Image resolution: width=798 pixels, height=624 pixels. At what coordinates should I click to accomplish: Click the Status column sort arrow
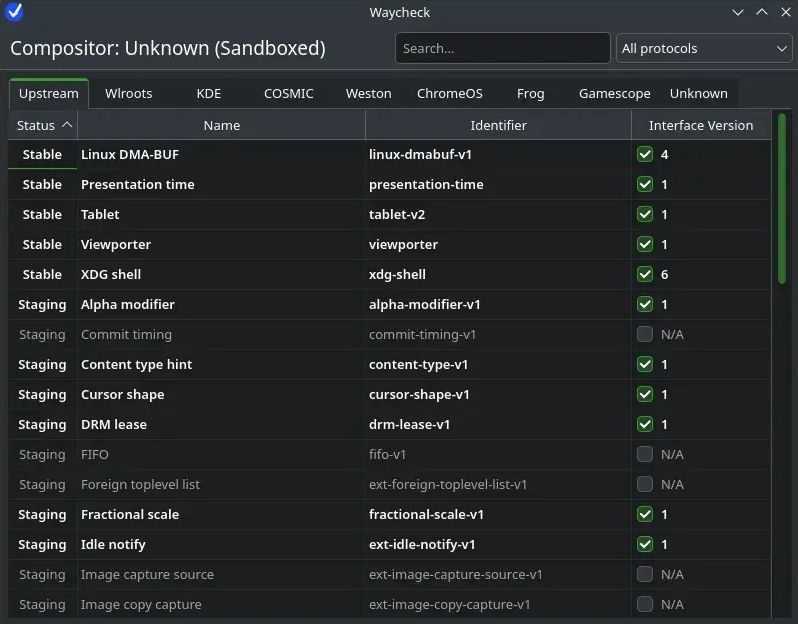pyautogui.click(x=67, y=125)
